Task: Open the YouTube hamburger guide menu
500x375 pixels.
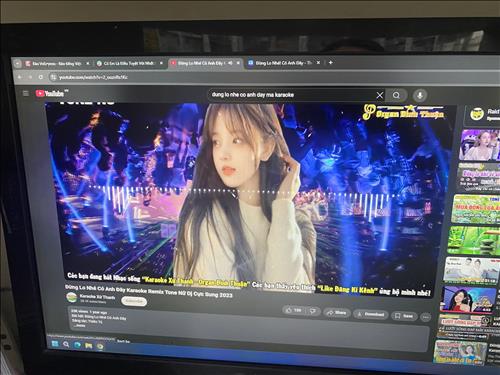Action: [x=26, y=93]
